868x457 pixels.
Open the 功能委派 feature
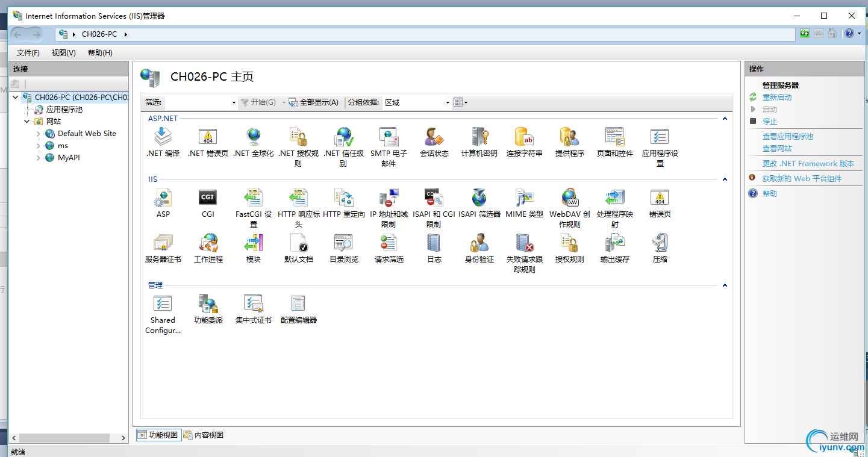coord(208,309)
